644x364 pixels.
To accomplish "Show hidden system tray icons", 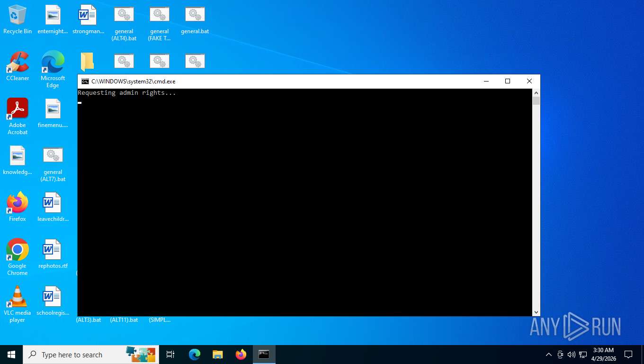I will (549, 355).
